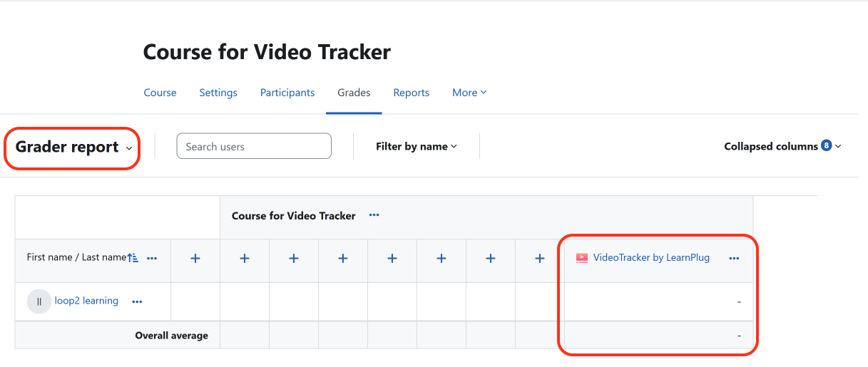Open the Grader report selector dropdown
Image resolution: width=868 pixels, height=367 pixels.
pyautogui.click(x=73, y=147)
